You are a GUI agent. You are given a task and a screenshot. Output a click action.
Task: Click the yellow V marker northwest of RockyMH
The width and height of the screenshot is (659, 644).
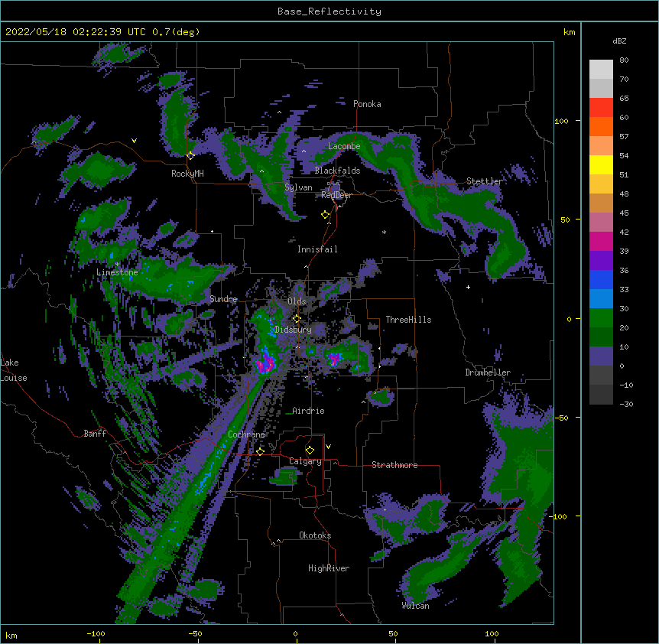(134, 141)
